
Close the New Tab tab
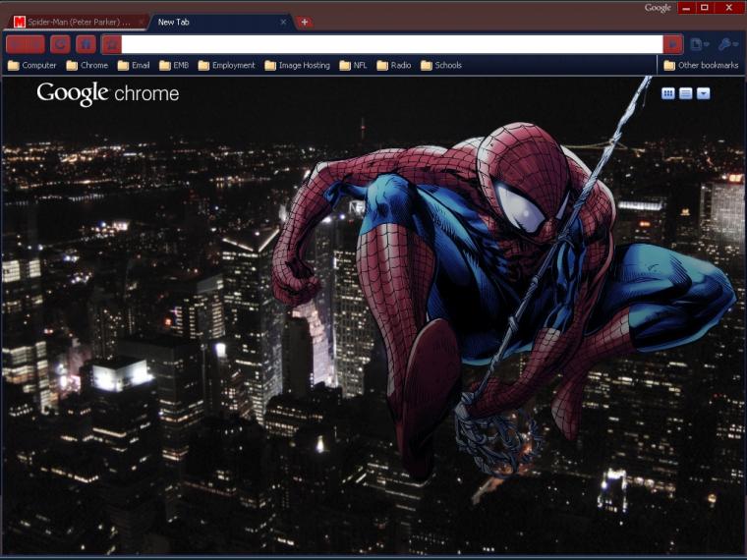coord(283,22)
